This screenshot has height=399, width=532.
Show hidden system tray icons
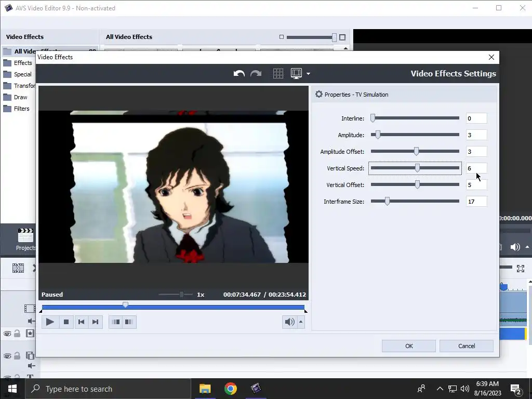[440, 389]
